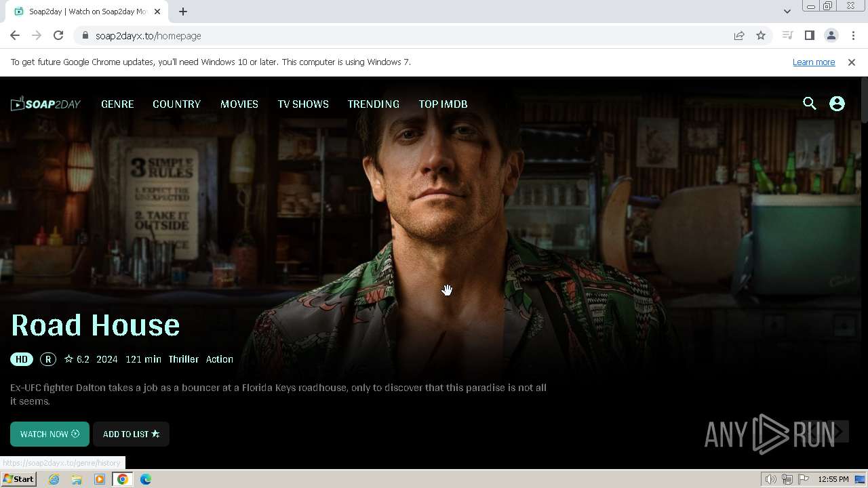Viewport: 868px width, 488px height.
Task: Go to Soap2day logo home
Action: (x=45, y=104)
